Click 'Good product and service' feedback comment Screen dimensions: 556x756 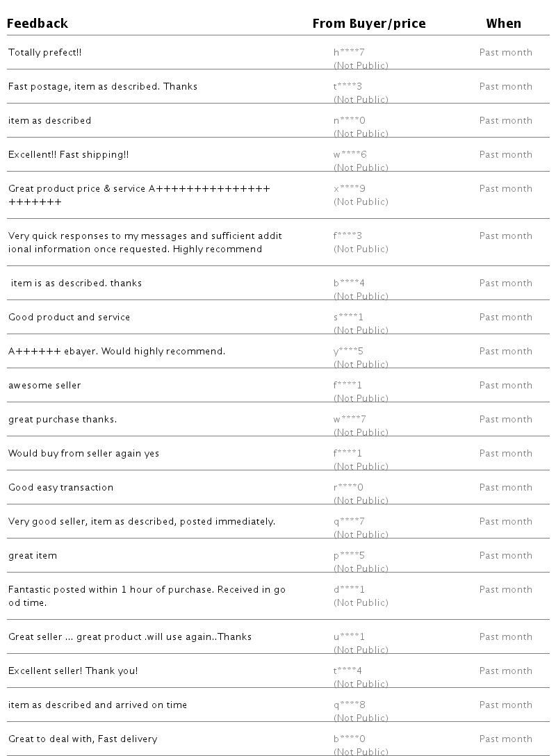pos(69,317)
